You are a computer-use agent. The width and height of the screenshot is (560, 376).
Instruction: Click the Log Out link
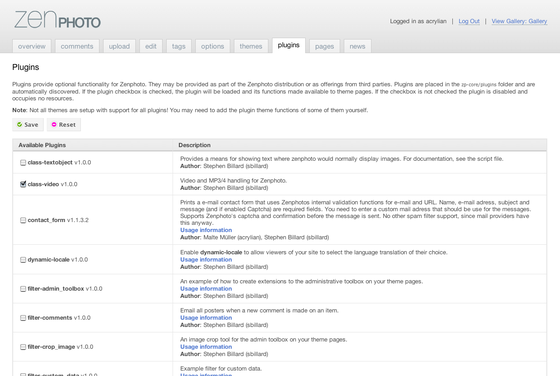pyautogui.click(x=469, y=21)
